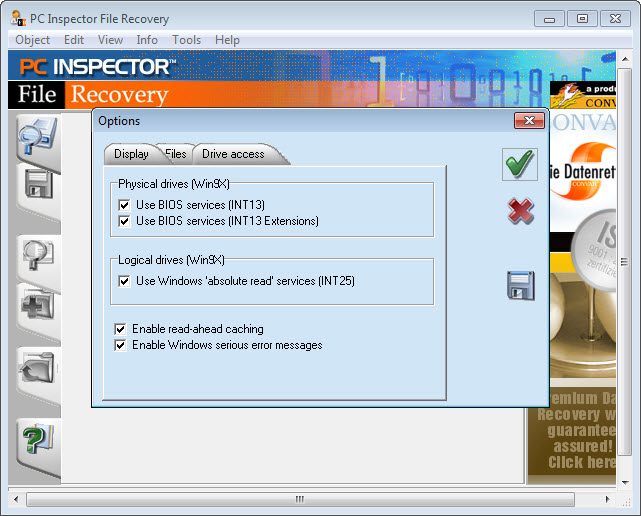
Task: Uncheck Windows 'absolute read' services (INT25)
Action: tap(124, 281)
